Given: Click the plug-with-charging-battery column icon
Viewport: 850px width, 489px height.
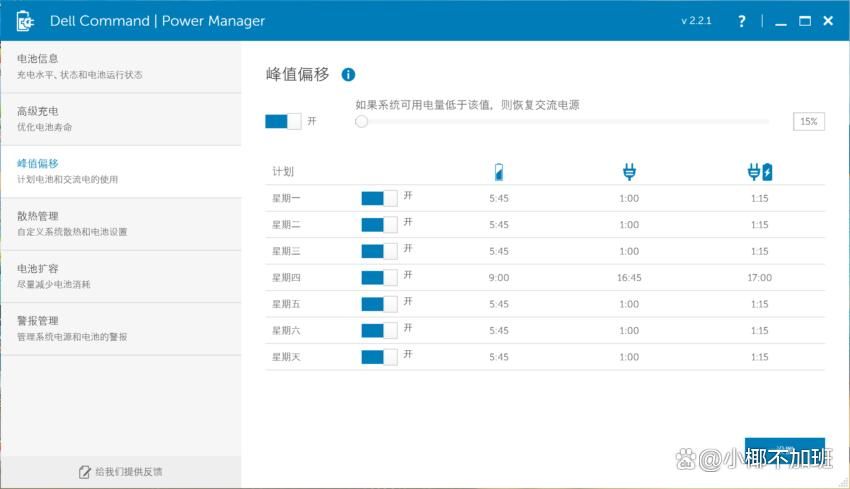Looking at the screenshot, I should [759, 172].
